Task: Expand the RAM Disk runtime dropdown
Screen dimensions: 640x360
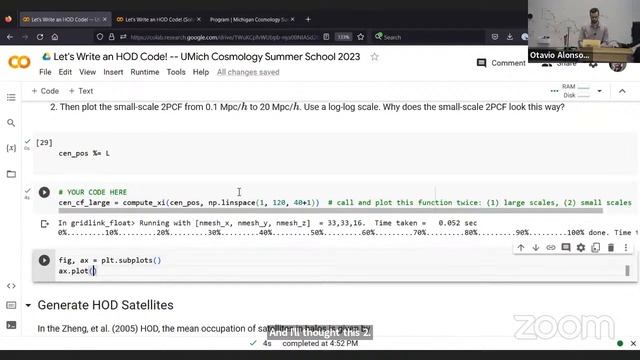Action: point(600,91)
